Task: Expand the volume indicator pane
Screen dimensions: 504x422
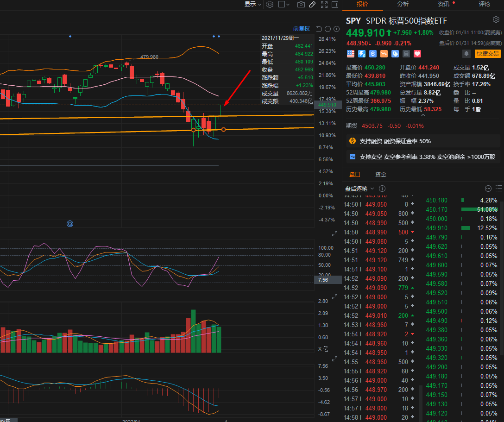Action: point(334,359)
